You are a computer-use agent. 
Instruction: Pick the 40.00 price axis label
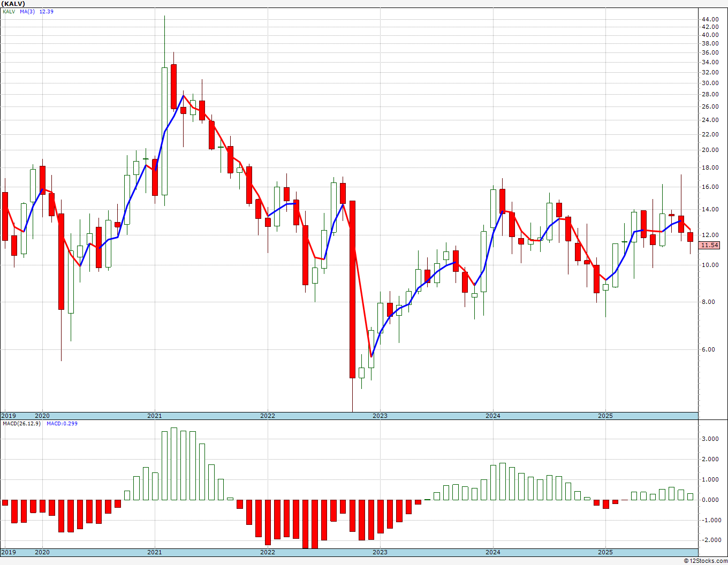click(x=710, y=35)
